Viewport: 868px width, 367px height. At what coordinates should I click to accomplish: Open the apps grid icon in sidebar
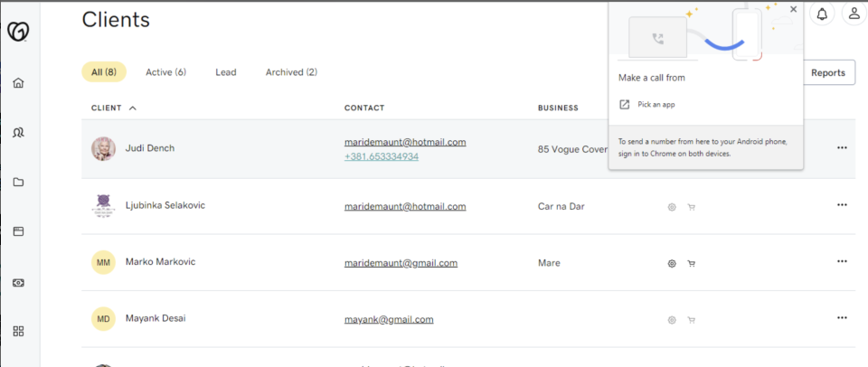pos(18,332)
